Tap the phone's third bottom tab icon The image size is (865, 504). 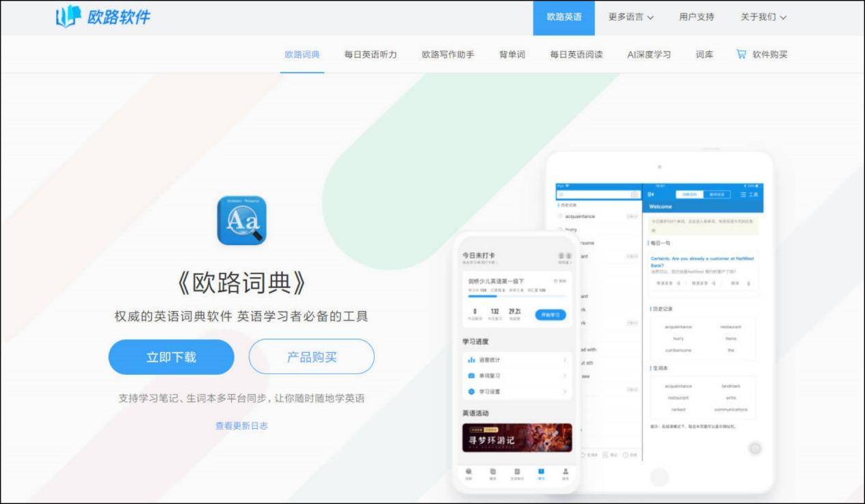click(517, 473)
